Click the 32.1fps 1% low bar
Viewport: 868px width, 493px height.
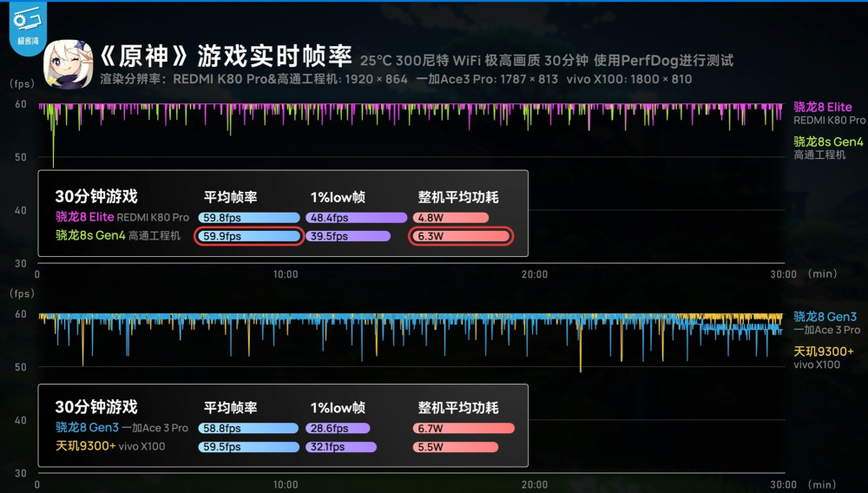[341, 446]
